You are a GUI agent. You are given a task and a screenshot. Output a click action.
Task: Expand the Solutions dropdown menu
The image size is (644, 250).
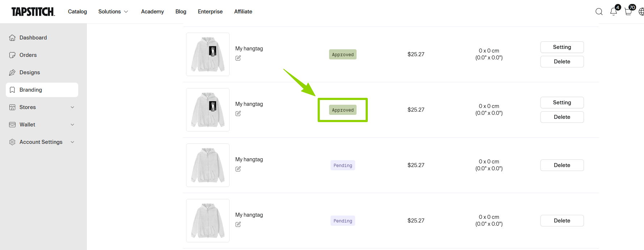coord(113,12)
